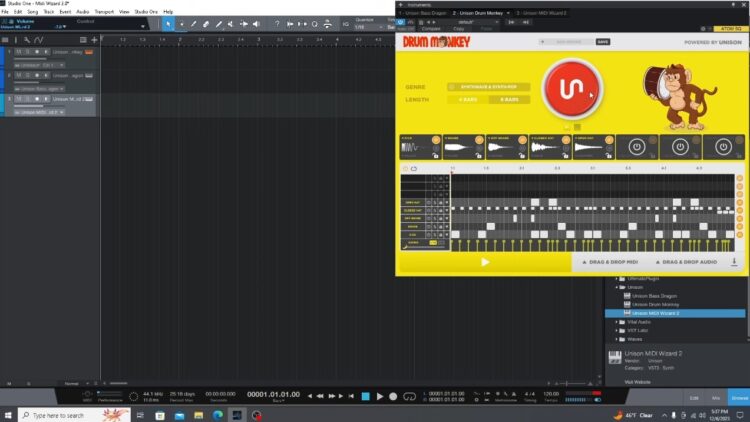
Task: Select the Eraser tool
Action: [206, 24]
